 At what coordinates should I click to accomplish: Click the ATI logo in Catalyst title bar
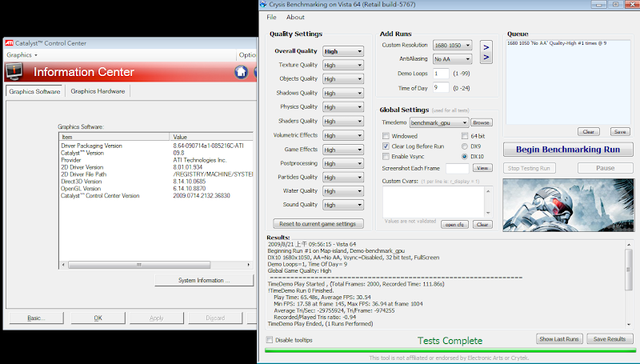tap(9, 43)
